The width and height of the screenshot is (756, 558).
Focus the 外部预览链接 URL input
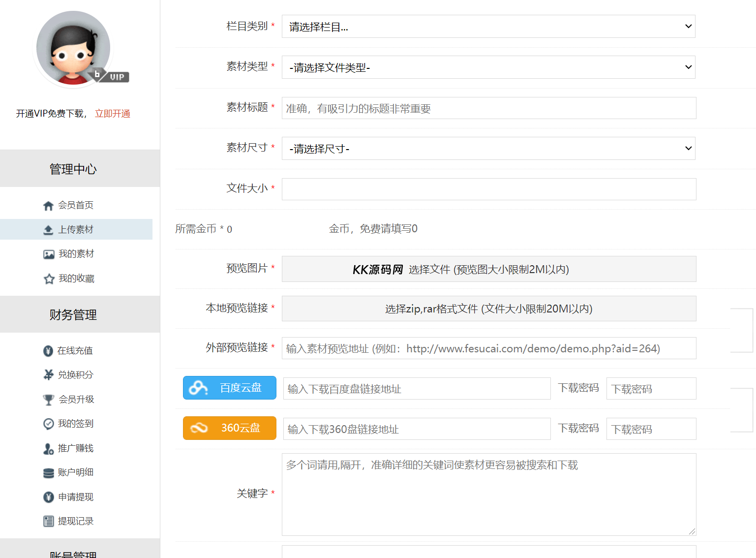pos(489,348)
